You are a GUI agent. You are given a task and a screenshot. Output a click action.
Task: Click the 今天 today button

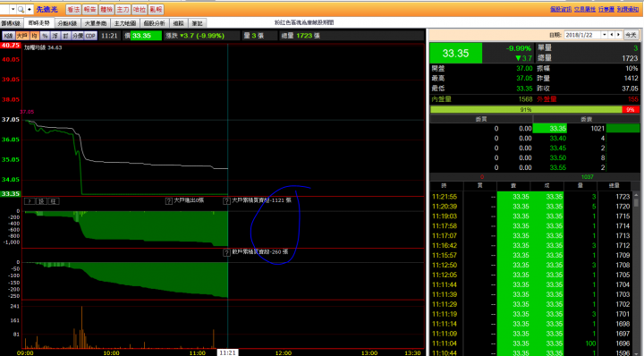coord(631,35)
